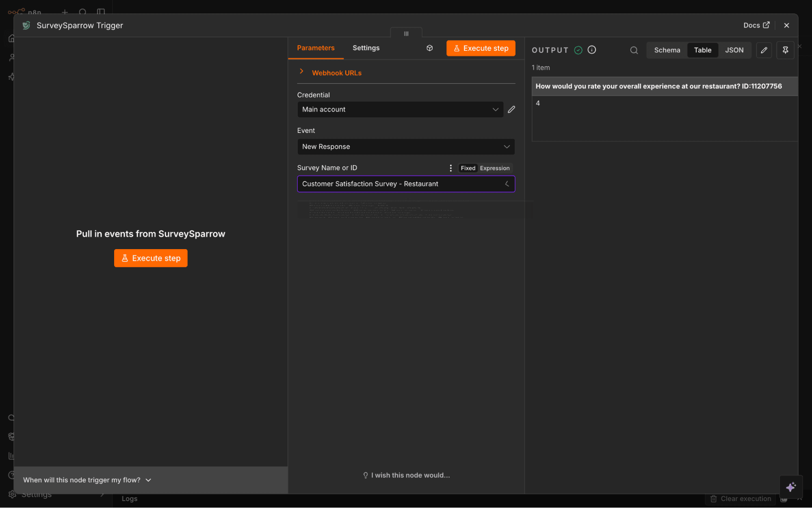Click the "1 item" output count
This screenshot has height=508, width=812.
pos(541,67)
